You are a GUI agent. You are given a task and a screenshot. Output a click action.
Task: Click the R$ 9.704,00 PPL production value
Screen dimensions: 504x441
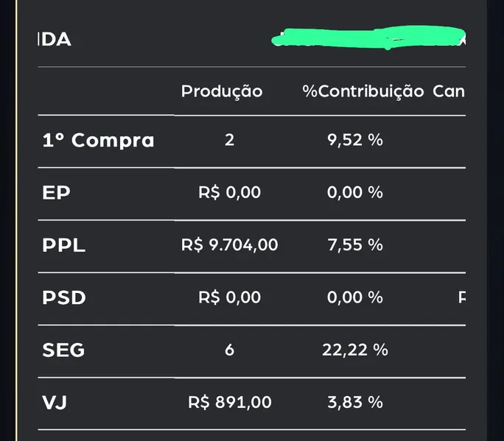point(230,245)
